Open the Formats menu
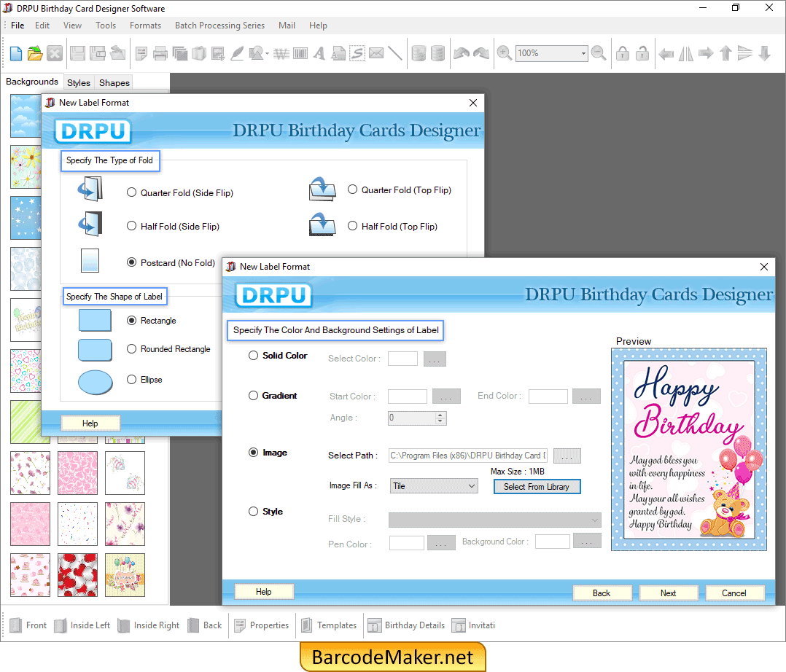 click(145, 25)
